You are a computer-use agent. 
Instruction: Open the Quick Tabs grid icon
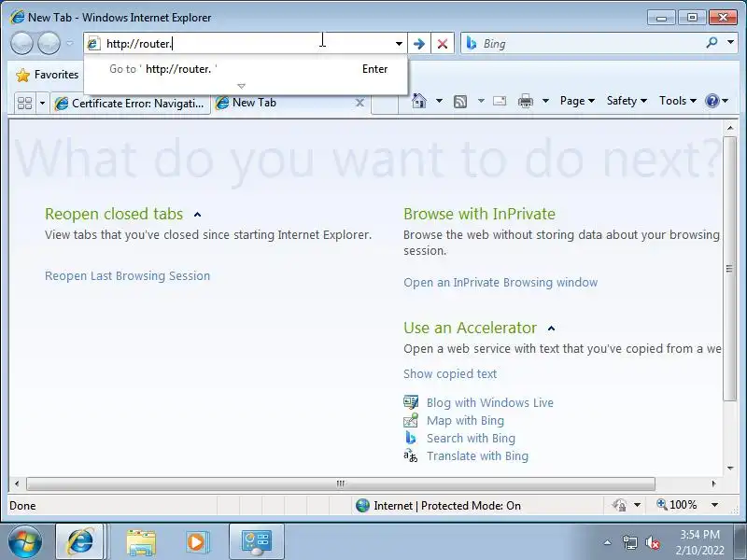pyautogui.click(x=25, y=103)
